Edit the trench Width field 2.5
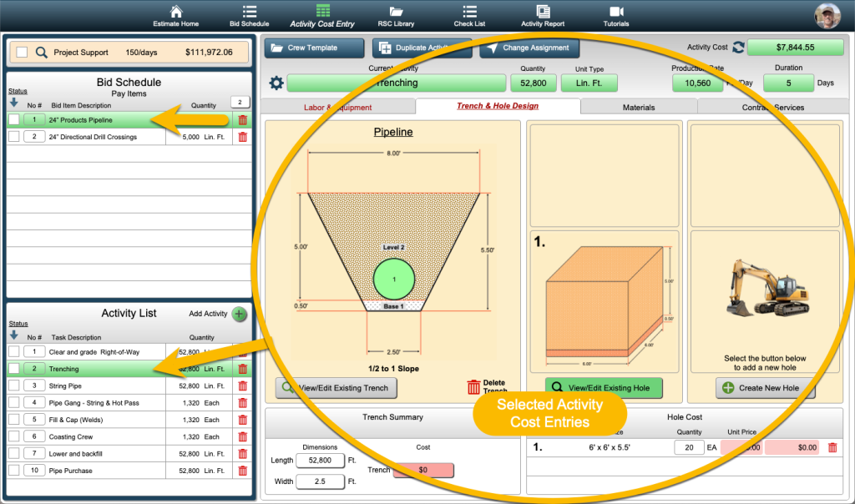This screenshot has height=504, width=855. point(320,481)
